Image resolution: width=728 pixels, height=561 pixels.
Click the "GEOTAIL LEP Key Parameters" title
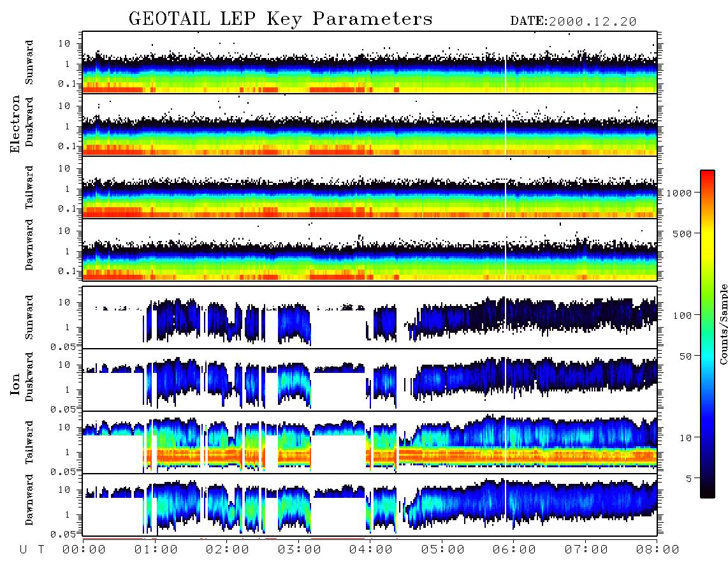pyautogui.click(x=280, y=19)
